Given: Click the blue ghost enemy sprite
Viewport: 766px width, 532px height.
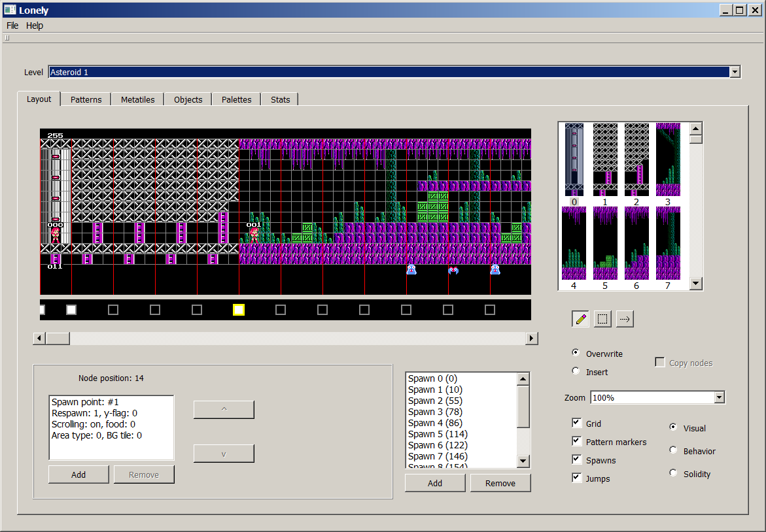Looking at the screenshot, I should coord(411,269).
